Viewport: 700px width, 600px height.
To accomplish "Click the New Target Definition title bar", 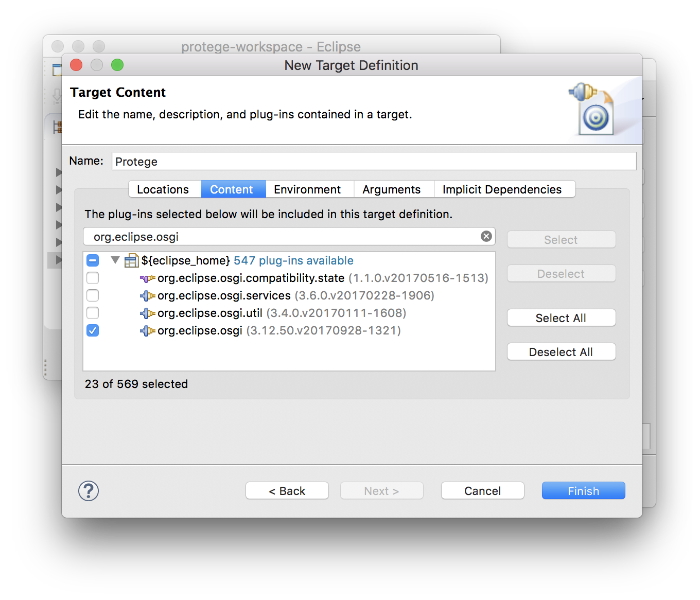I will coord(352,65).
